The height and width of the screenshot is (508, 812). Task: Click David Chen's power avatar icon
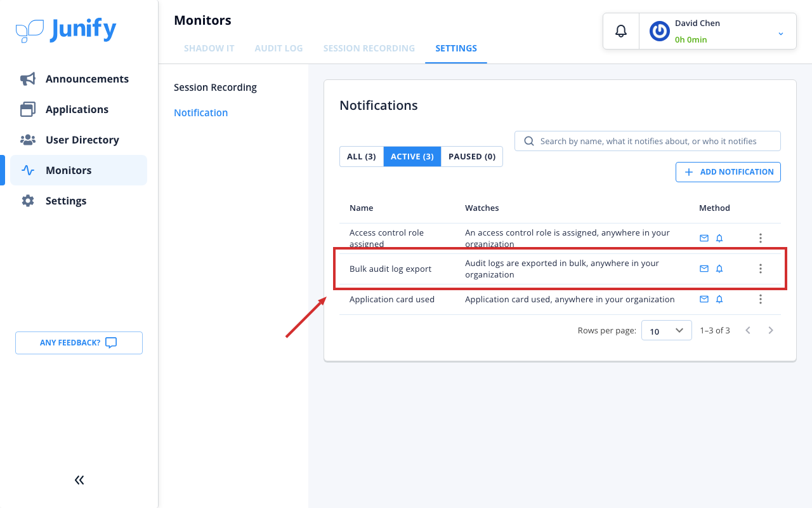click(x=660, y=31)
